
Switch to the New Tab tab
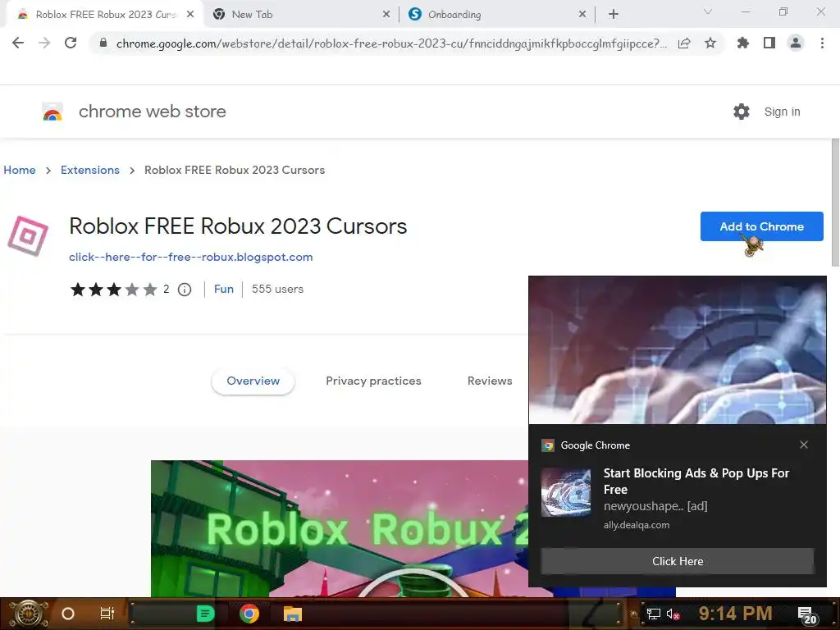tap(301, 15)
